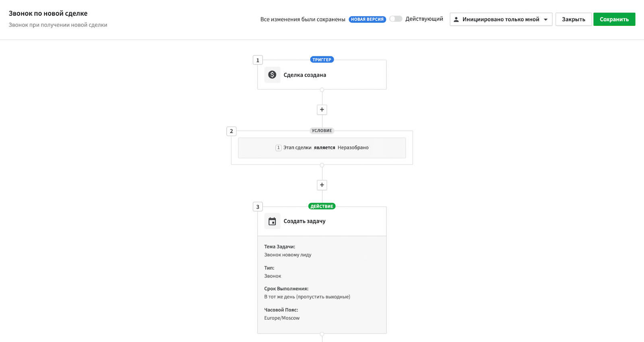Click the Закрыть button
The image size is (644, 342).
[x=573, y=19]
